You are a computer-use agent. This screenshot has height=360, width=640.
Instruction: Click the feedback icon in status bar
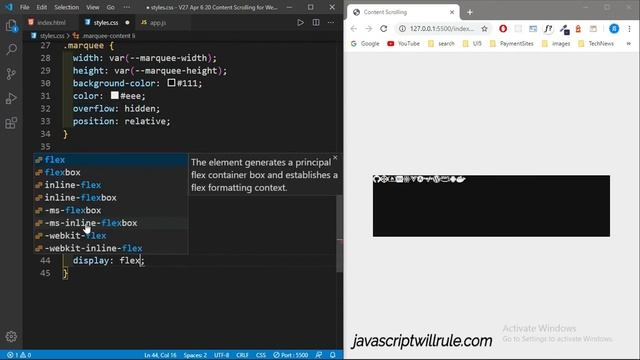[x=319, y=355]
